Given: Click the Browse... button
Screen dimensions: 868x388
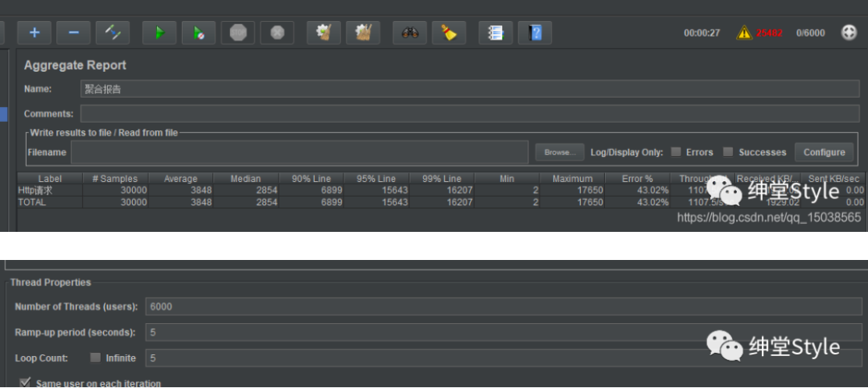Looking at the screenshot, I should (x=560, y=152).
